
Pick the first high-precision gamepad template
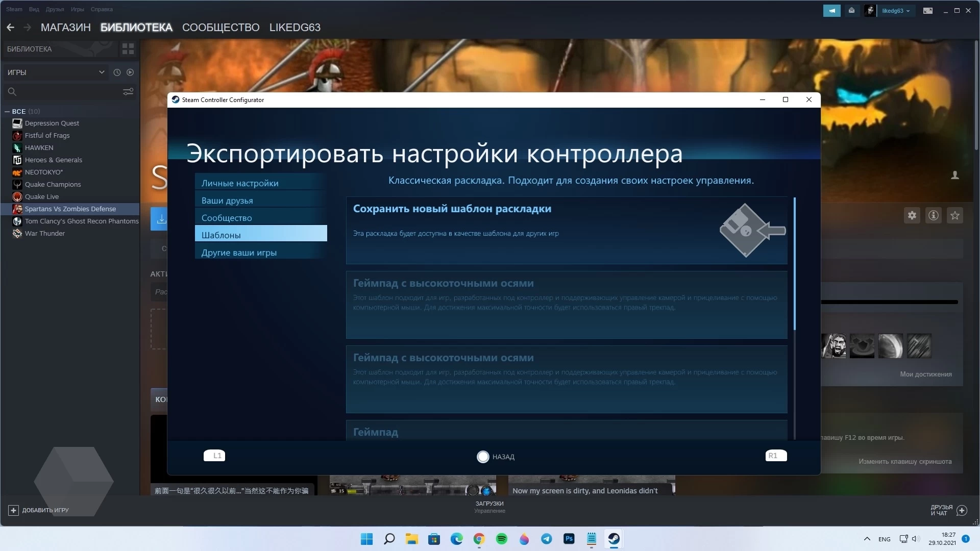(567, 305)
